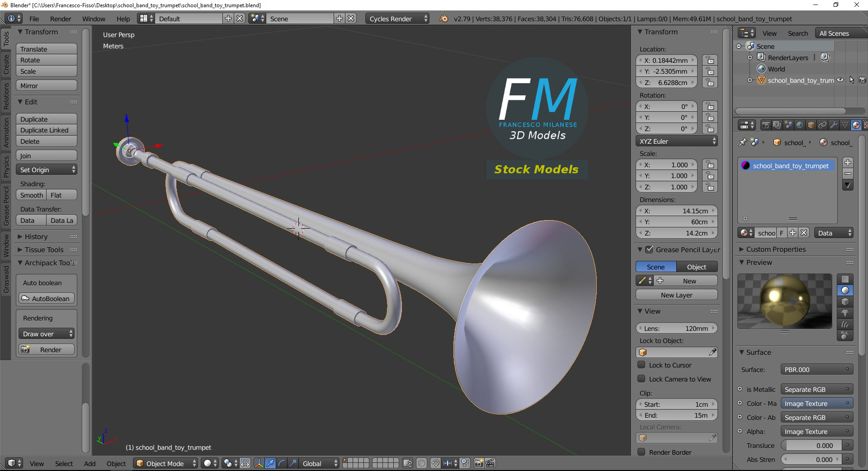Screen dimensions: 868x471
Task: Enable Lock to Cursor checkbox
Action: click(x=642, y=365)
